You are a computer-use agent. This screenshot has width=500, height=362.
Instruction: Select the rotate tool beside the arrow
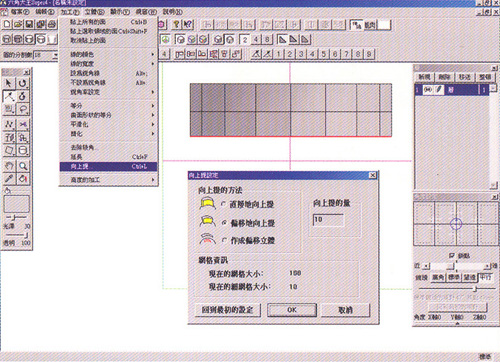pyautogui.click(x=22, y=83)
